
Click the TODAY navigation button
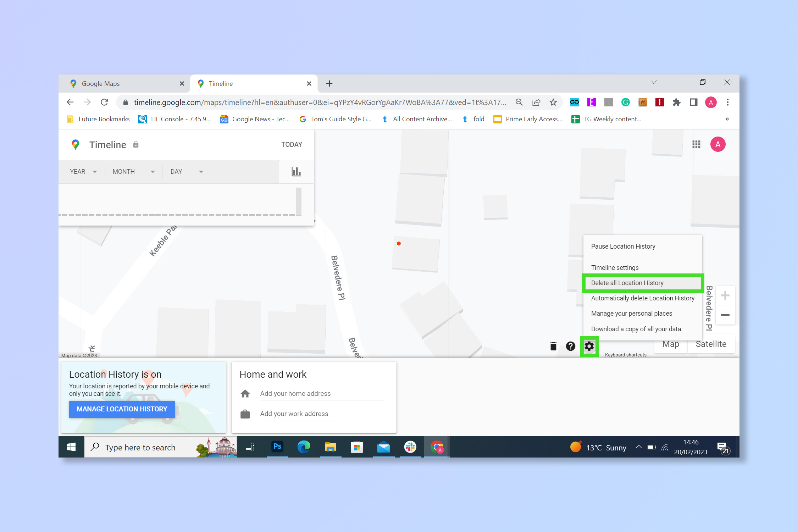(x=292, y=144)
